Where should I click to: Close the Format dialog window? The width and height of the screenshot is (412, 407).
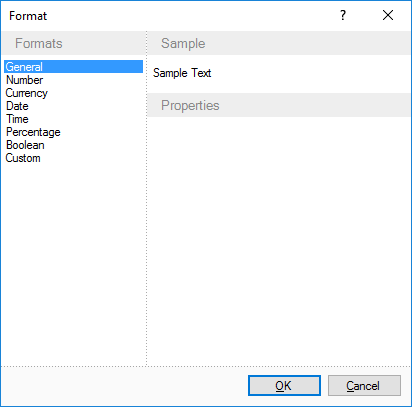pos(388,15)
